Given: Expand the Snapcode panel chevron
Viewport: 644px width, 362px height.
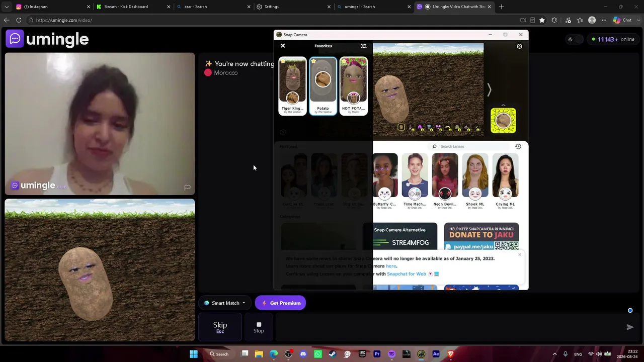Looking at the screenshot, I should pos(503,105).
